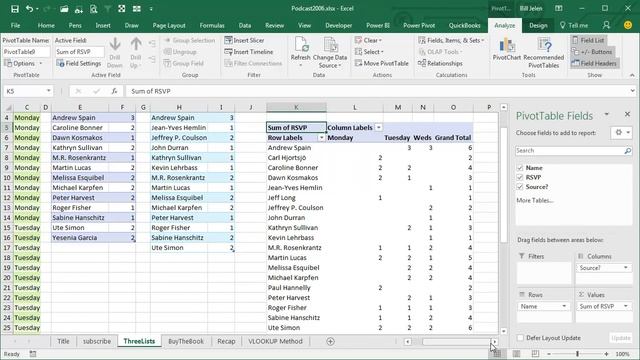Click zoom in plus button

point(607,354)
